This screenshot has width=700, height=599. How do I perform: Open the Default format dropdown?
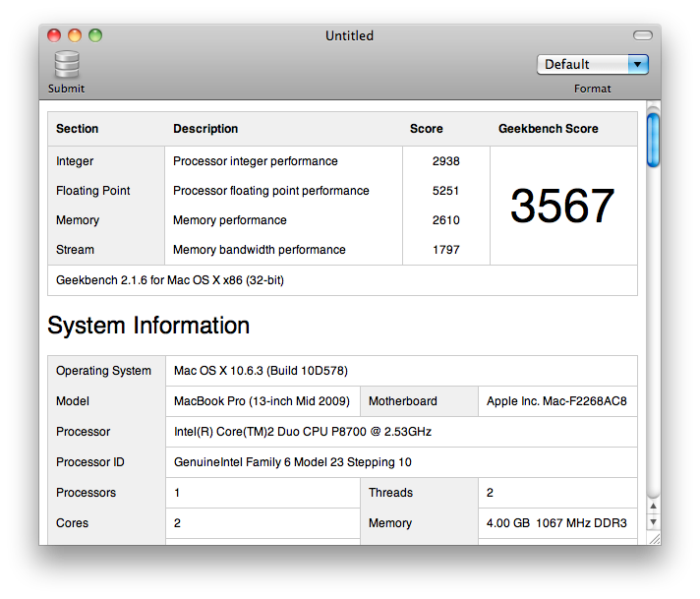pyautogui.click(x=593, y=65)
